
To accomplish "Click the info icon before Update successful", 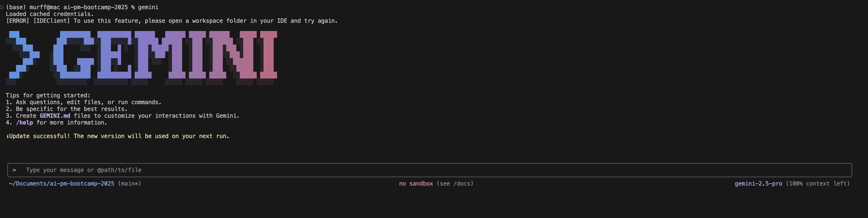I will [x=8, y=136].
